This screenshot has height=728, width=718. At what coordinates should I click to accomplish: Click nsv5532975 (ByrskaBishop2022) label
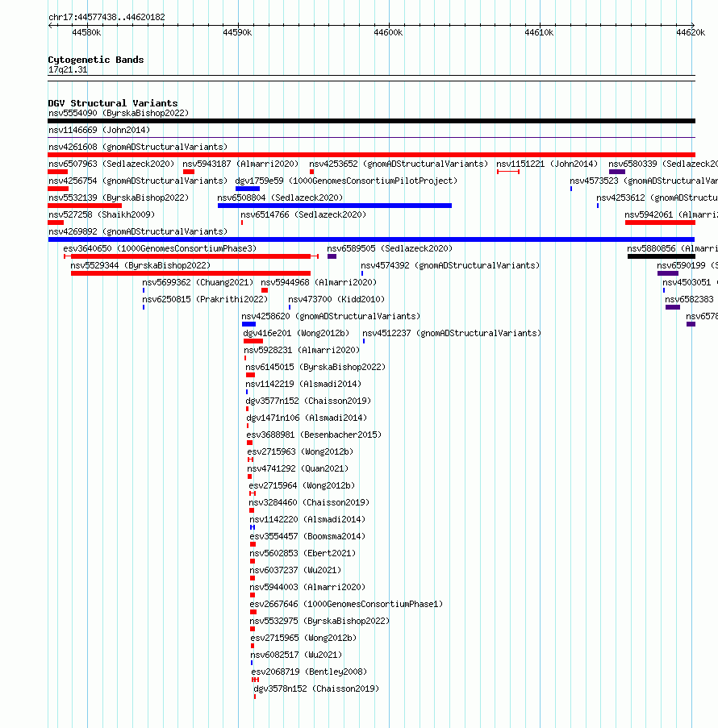pos(319,622)
